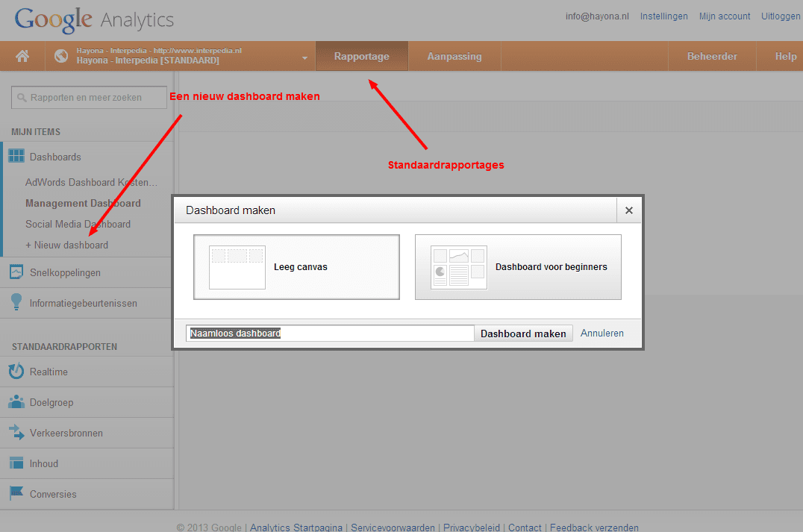Image resolution: width=803 pixels, height=532 pixels.
Task: Click the Inhoud page icon
Action: tap(16, 463)
